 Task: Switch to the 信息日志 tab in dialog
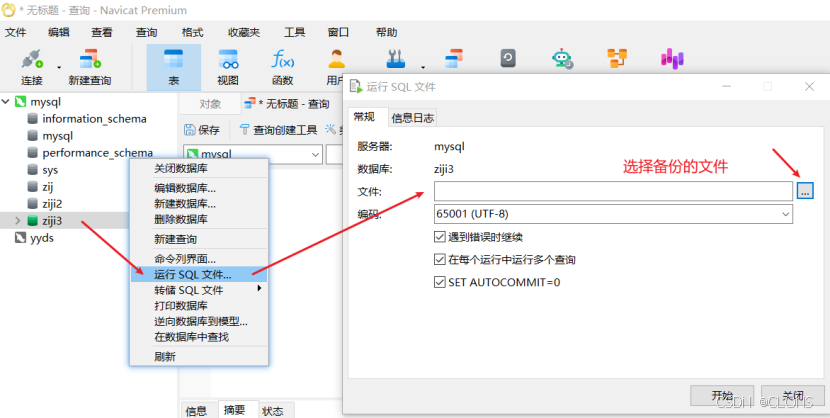coord(412,118)
